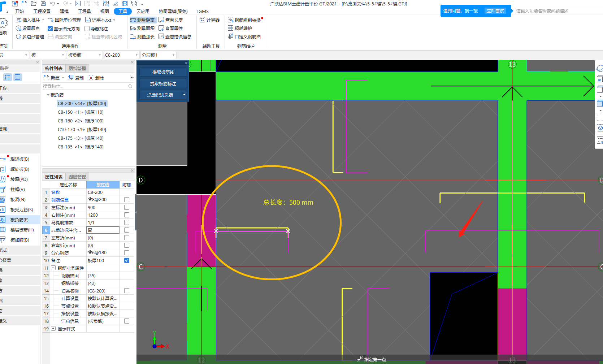Viewport: 603px width, 364px height.
Task: Click the new file icon in quick access toolbar
Action: 25,4
